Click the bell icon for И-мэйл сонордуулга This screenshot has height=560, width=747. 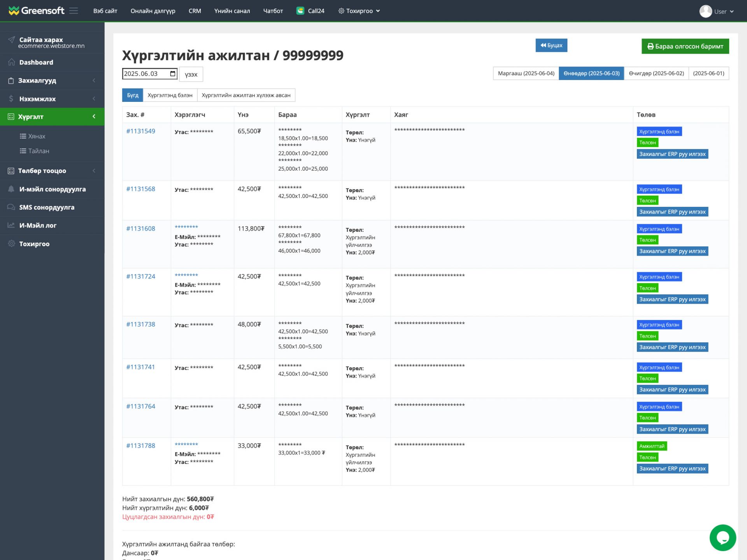coord(11,189)
